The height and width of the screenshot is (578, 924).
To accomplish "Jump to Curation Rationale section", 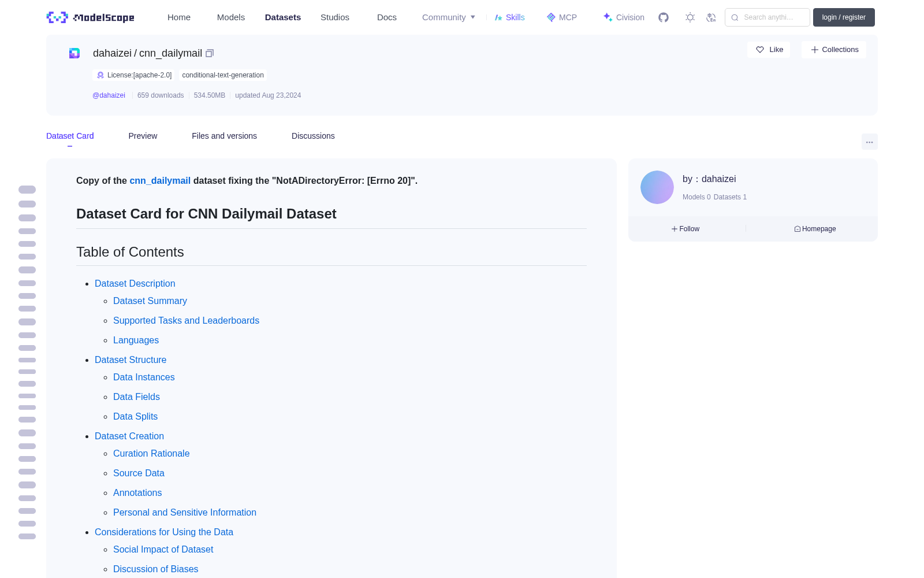I will pos(151,454).
